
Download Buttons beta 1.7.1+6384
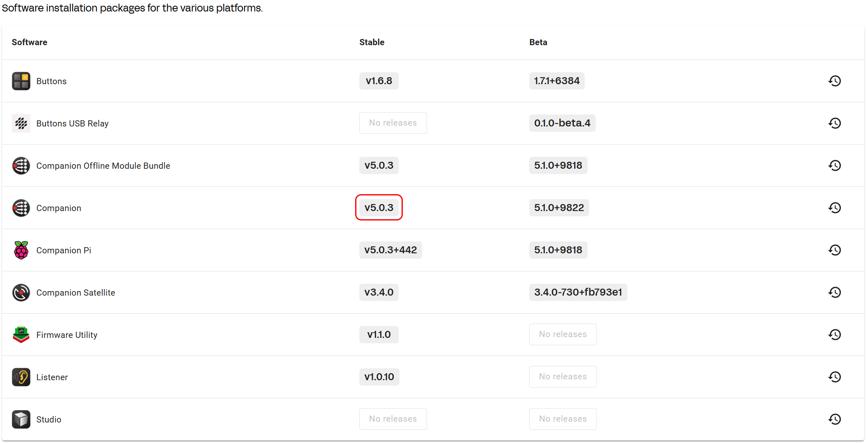(557, 81)
